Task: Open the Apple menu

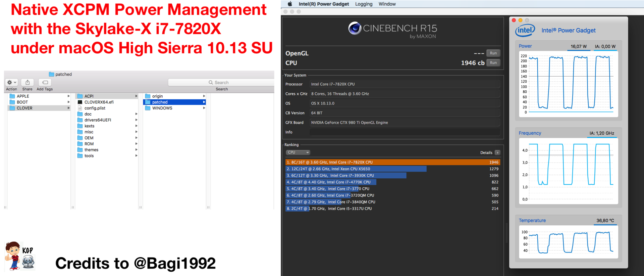Action: click(x=290, y=4)
